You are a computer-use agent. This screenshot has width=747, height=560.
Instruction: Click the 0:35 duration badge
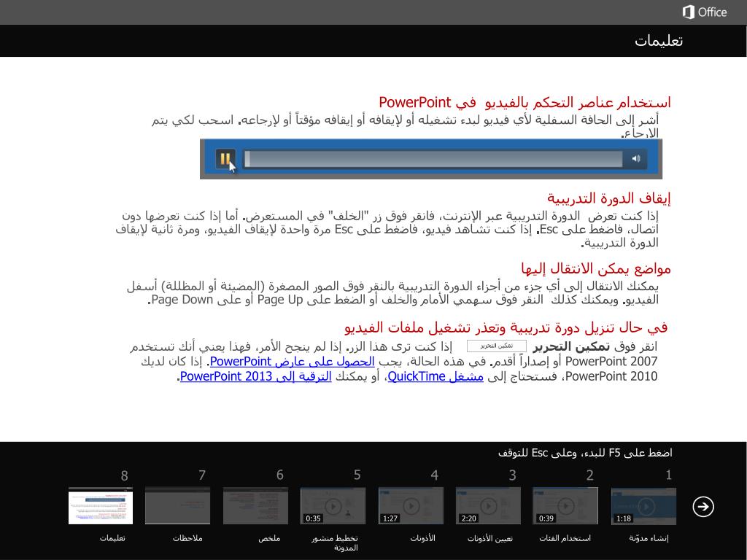pos(313,518)
